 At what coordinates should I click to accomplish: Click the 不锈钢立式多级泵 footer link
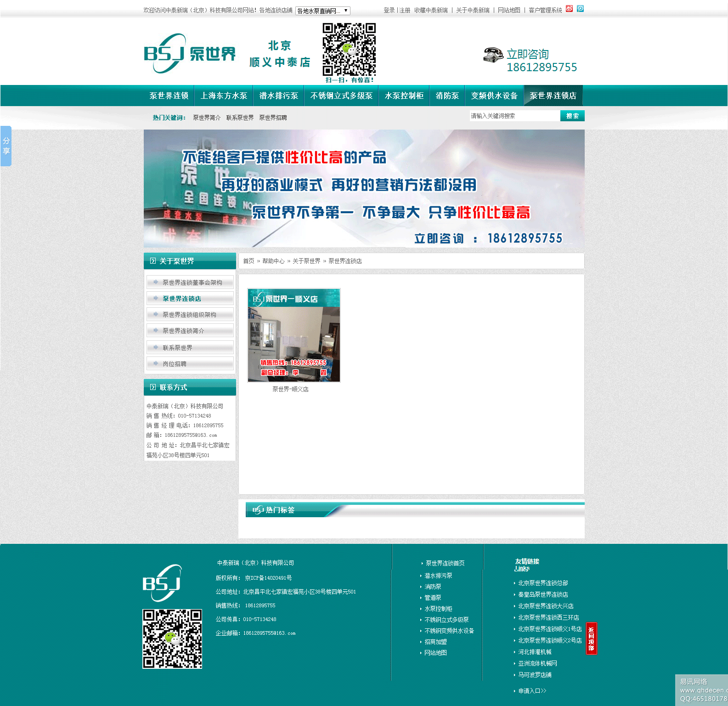446,620
